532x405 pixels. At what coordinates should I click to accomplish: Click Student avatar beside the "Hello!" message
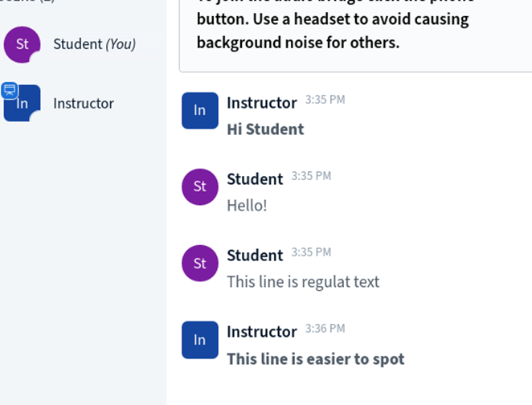click(x=200, y=186)
